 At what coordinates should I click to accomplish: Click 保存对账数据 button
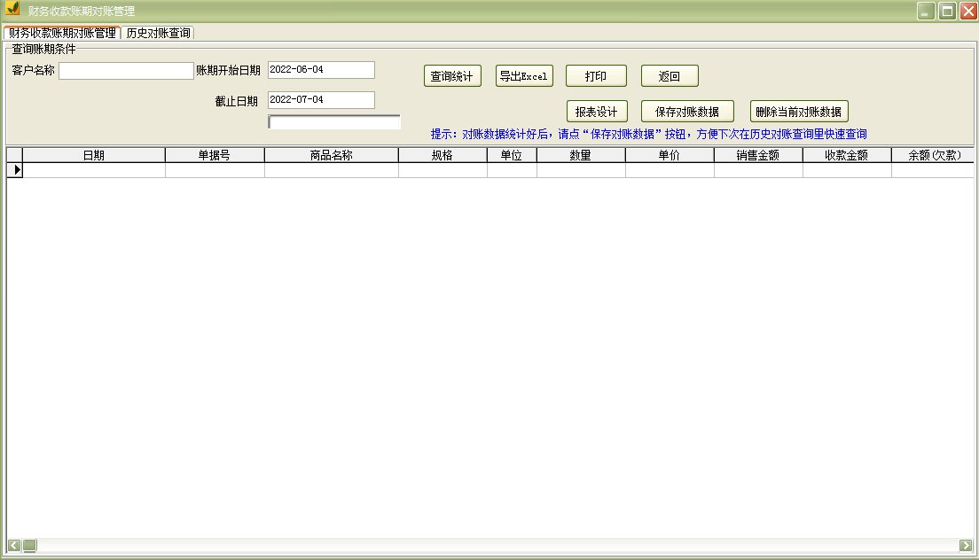686,112
